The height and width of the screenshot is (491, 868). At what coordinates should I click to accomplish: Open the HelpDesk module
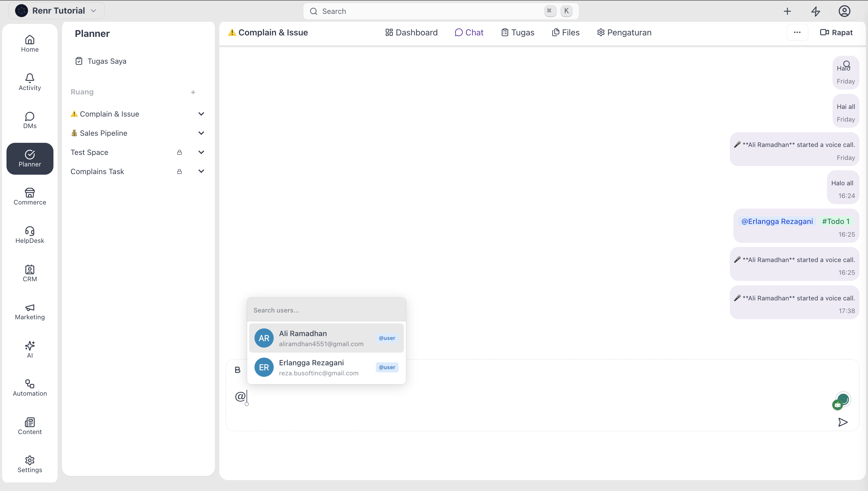click(30, 235)
